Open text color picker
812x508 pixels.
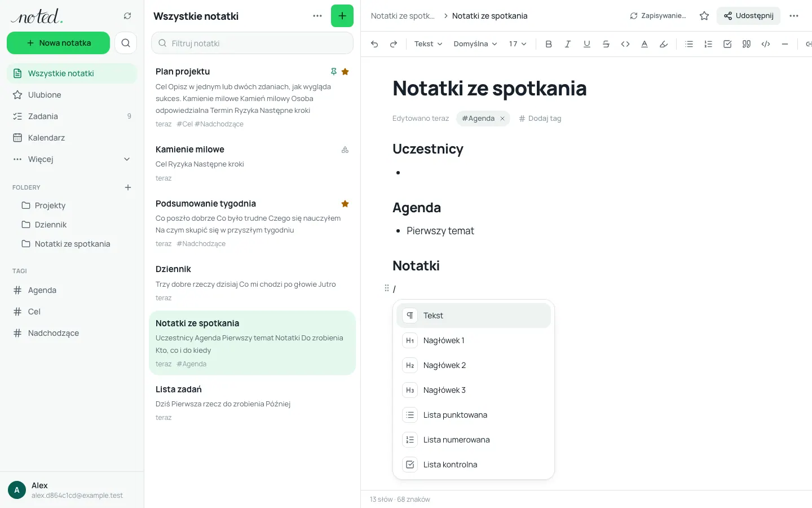click(645, 44)
